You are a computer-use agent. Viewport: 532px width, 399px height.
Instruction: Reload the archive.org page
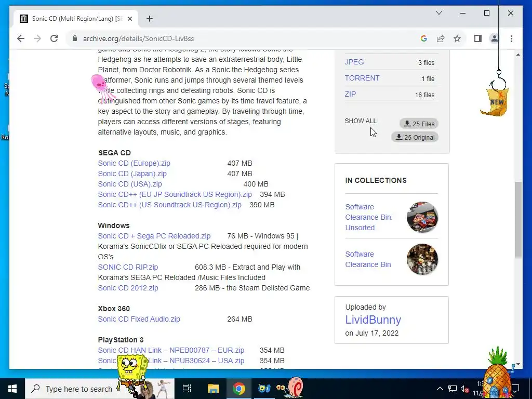coord(54,38)
